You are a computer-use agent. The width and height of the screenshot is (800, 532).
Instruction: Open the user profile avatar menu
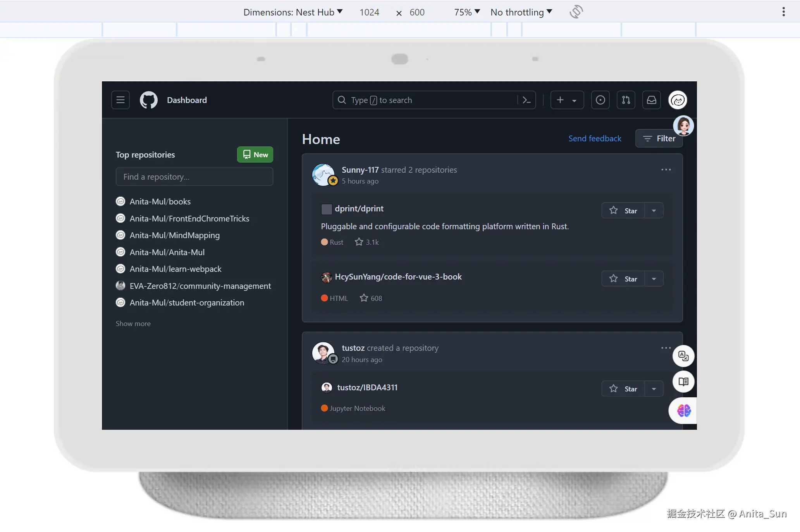677,100
